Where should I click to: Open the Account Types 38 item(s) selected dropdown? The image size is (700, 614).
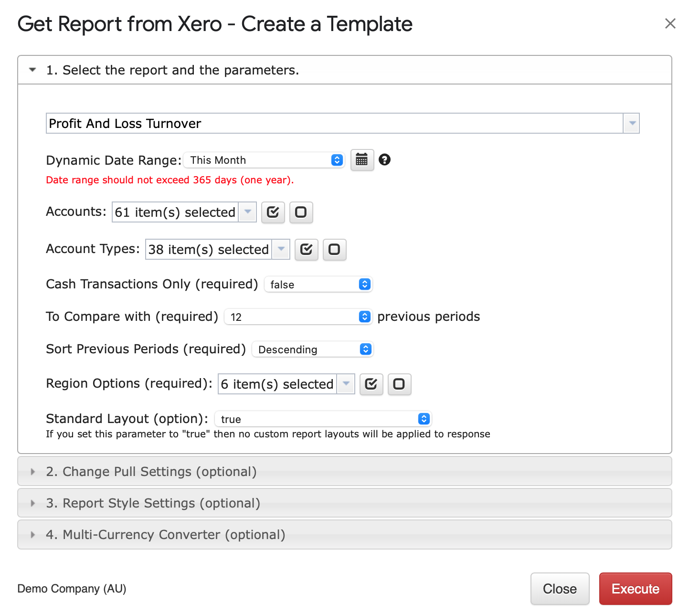tap(281, 249)
